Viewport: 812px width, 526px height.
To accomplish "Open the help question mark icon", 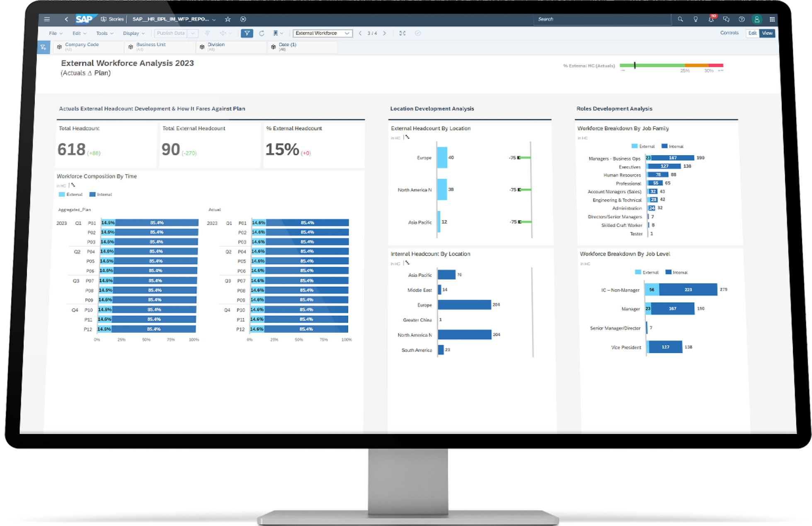I will pos(742,19).
